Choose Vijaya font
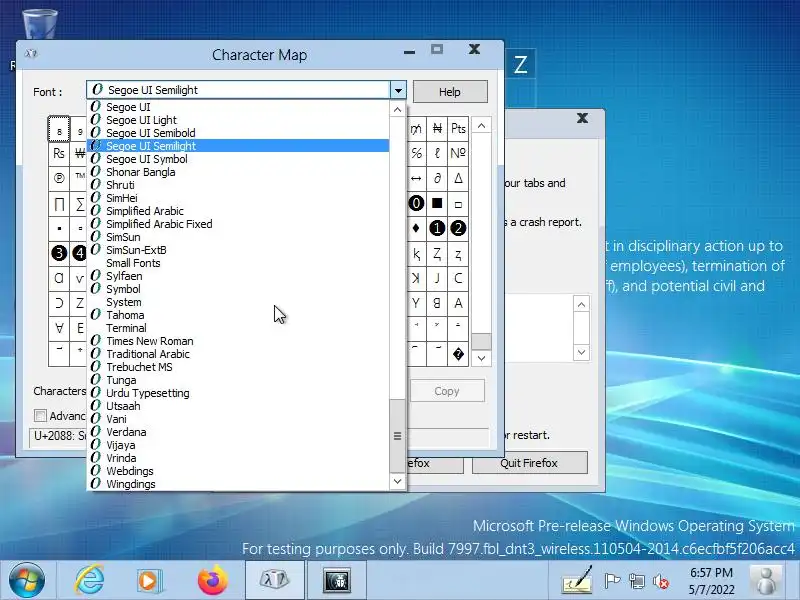800x600 pixels. click(x=238, y=445)
